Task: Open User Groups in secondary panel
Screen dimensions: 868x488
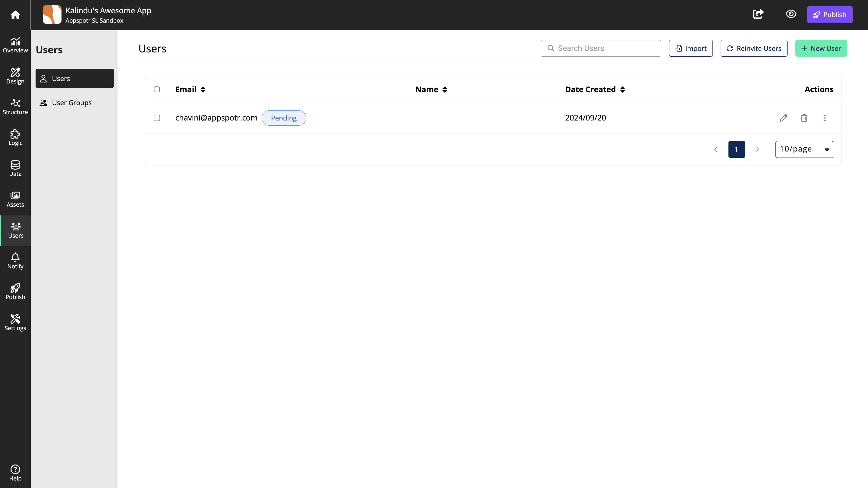Action: [74, 103]
